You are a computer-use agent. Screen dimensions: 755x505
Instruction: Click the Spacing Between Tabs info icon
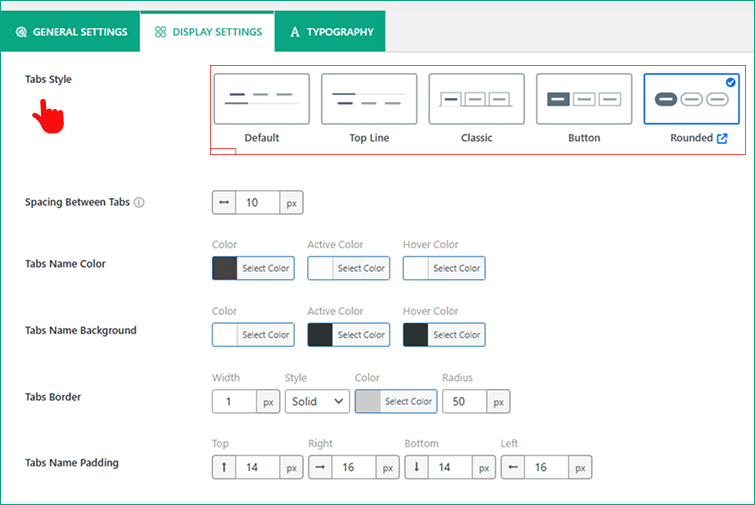[x=139, y=202]
